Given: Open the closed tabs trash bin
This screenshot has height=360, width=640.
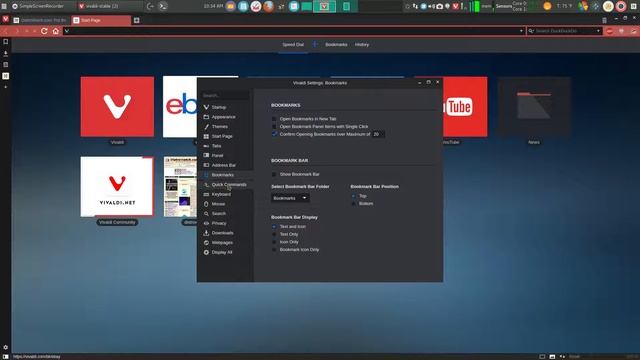Looking at the screenshot, I should pyautogui.click(x=604, y=20).
